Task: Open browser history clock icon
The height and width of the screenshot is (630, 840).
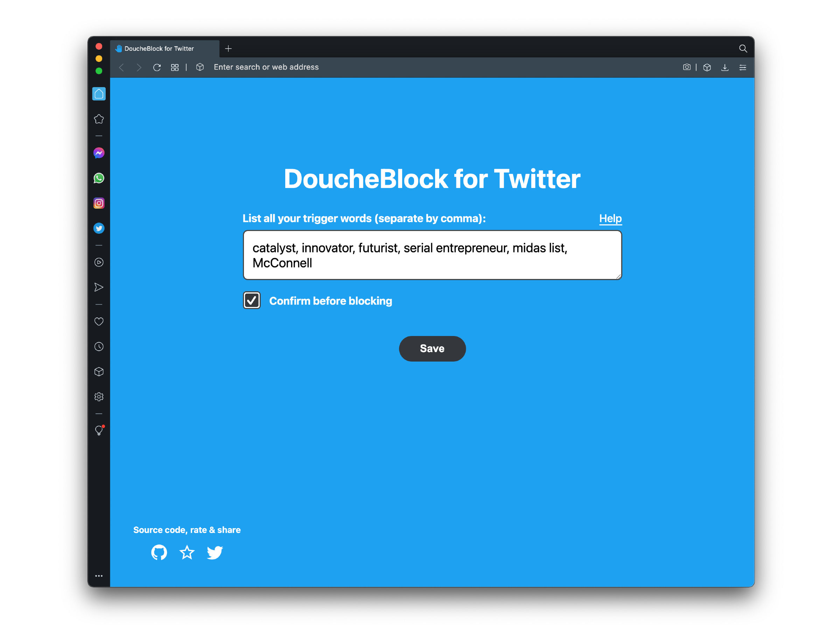Action: point(99,347)
